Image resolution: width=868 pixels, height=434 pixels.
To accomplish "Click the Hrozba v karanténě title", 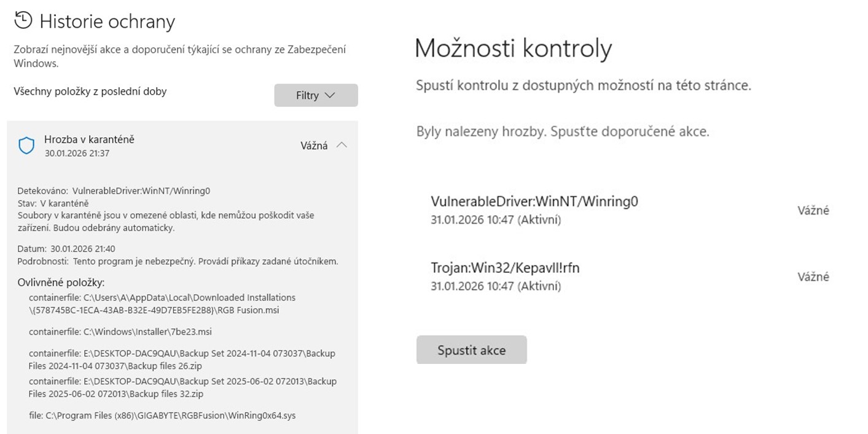I will point(89,140).
